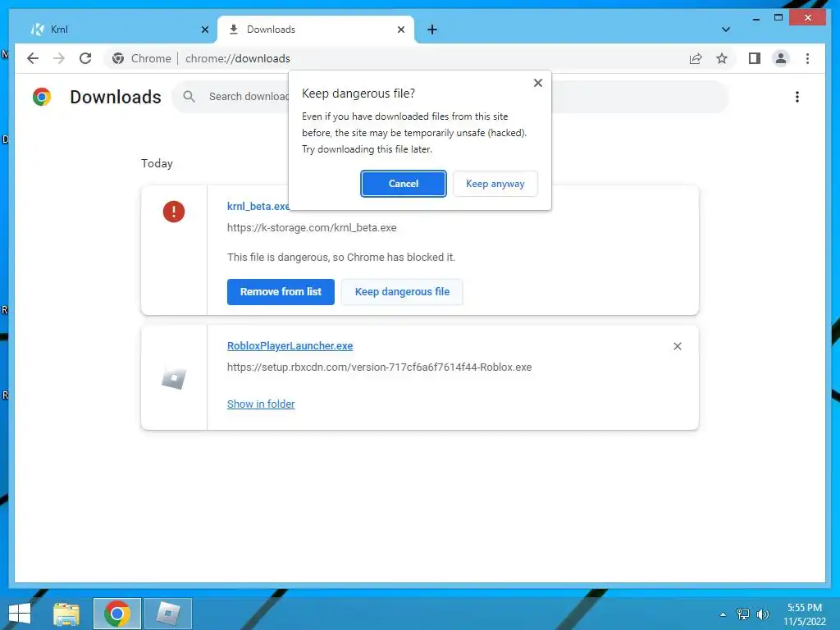The width and height of the screenshot is (840, 630).
Task: Reload the current page
Action: [85, 58]
